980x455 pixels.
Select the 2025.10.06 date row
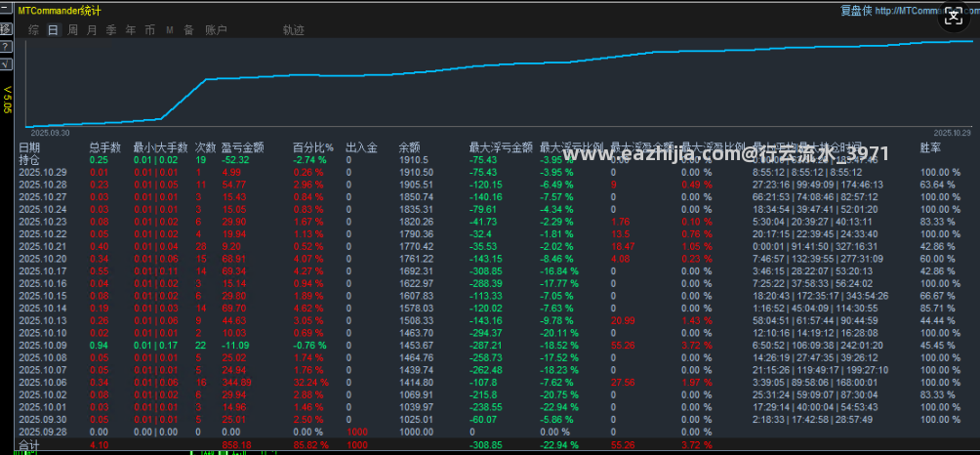pyautogui.click(x=43, y=382)
